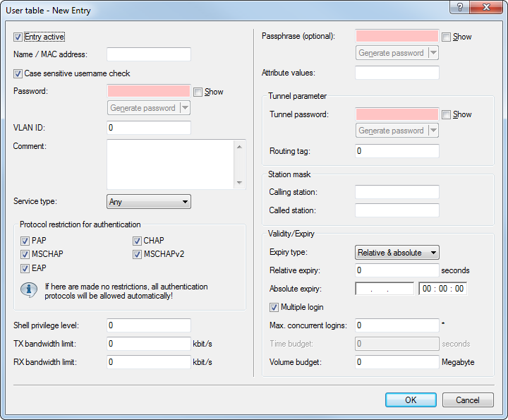Viewport: 508px width, 420px height.
Task: Expand the Expiry type dropdown
Action: [x=397, y=253]
